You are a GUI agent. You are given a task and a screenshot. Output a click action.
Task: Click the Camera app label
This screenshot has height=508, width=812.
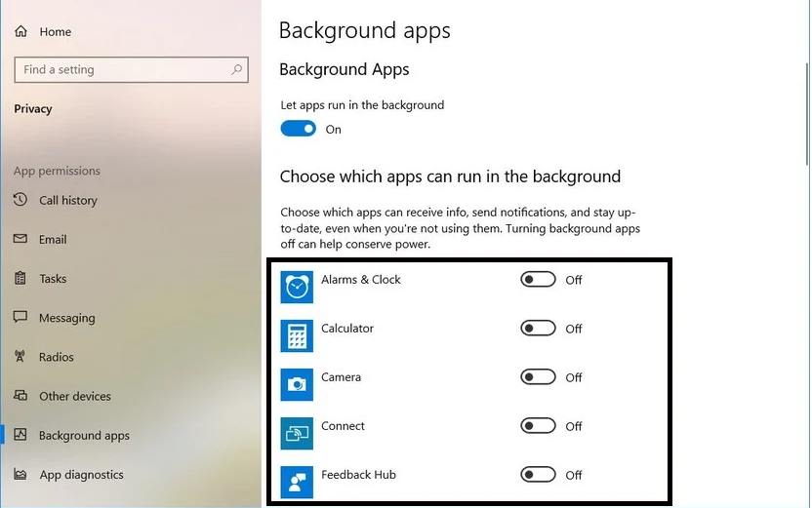tap(341, 376)
